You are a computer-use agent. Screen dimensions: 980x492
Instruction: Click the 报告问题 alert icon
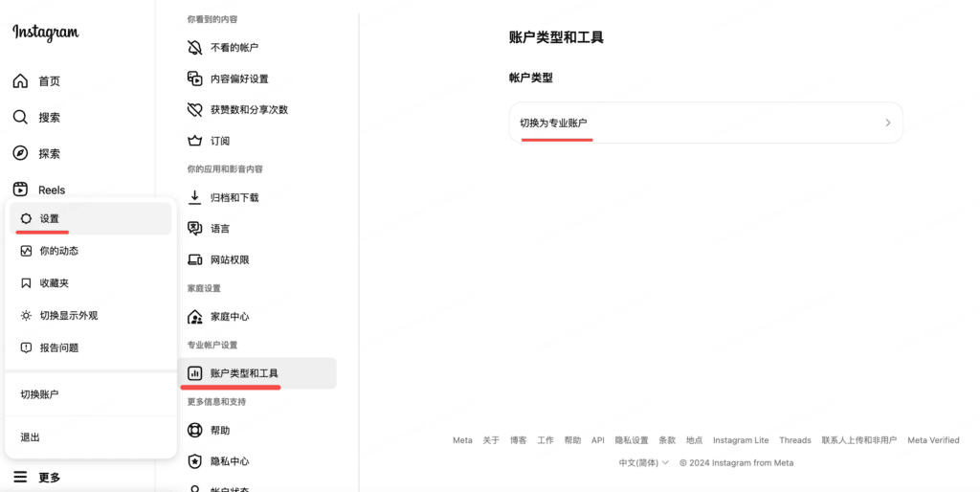pyautogui.click(x=26, y=347)
